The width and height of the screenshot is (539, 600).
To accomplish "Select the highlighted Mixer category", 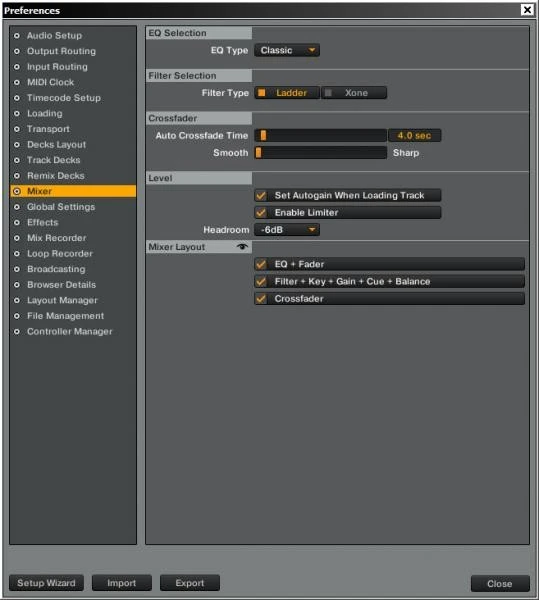I will [x=73, y=191].
